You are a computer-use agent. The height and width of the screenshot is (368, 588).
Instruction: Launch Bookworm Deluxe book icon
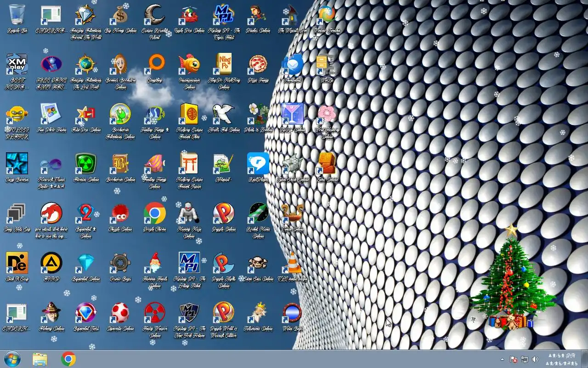pos(120,164)
